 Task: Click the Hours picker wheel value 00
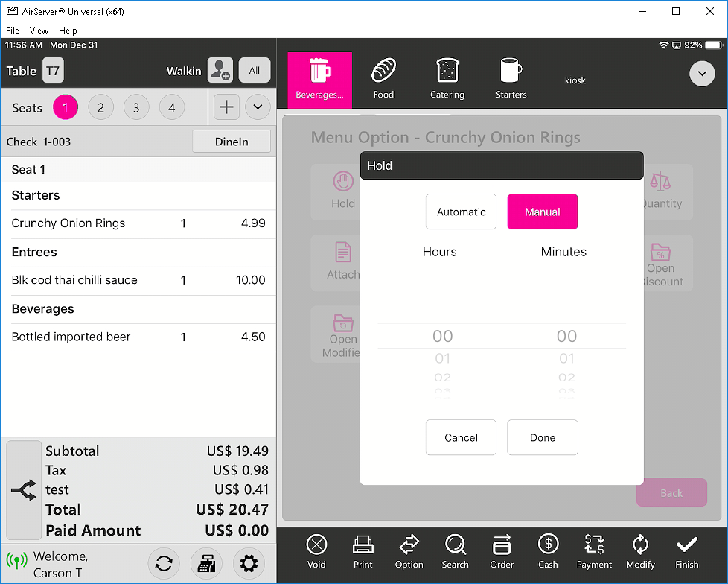pos(442,337)
